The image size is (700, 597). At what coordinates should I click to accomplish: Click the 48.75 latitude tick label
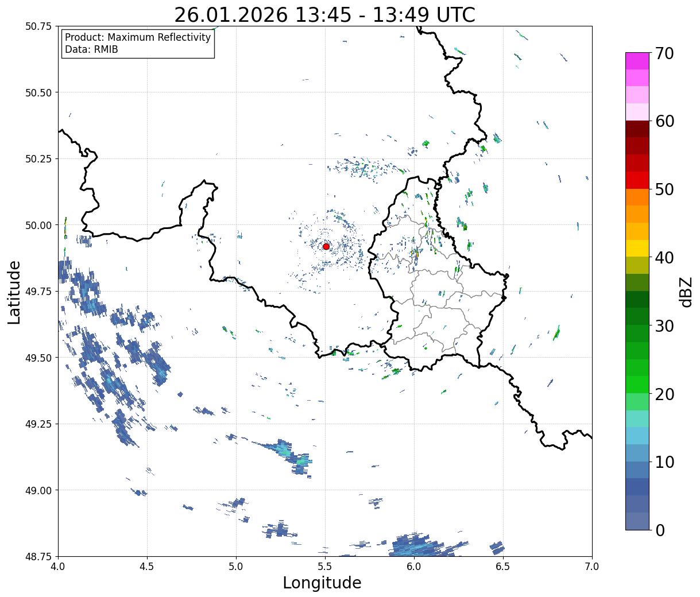(38, 556)
